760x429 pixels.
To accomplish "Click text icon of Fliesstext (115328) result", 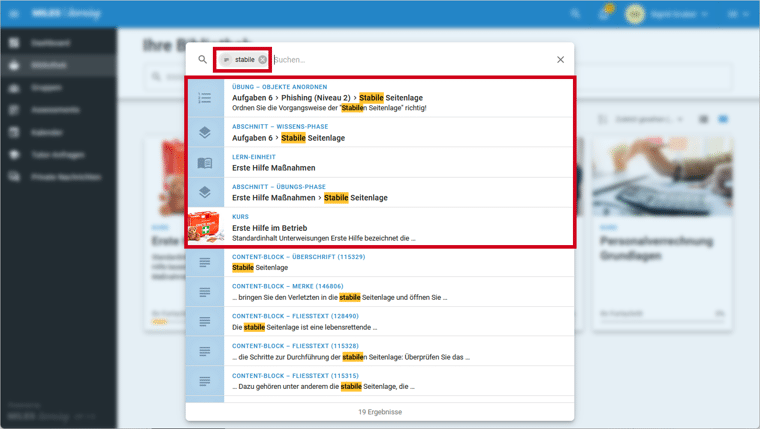I will pos(204,352).
